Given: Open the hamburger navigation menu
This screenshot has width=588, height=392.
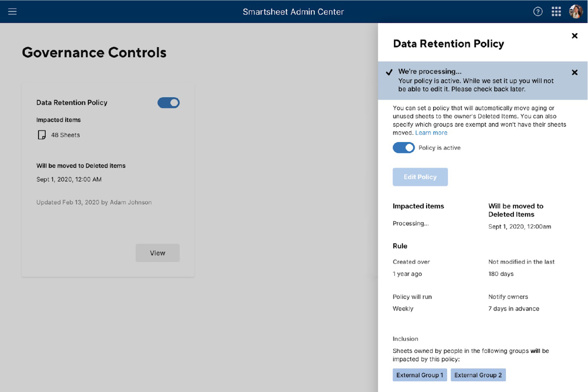Looking at the screenshot, I should (12, 12).
